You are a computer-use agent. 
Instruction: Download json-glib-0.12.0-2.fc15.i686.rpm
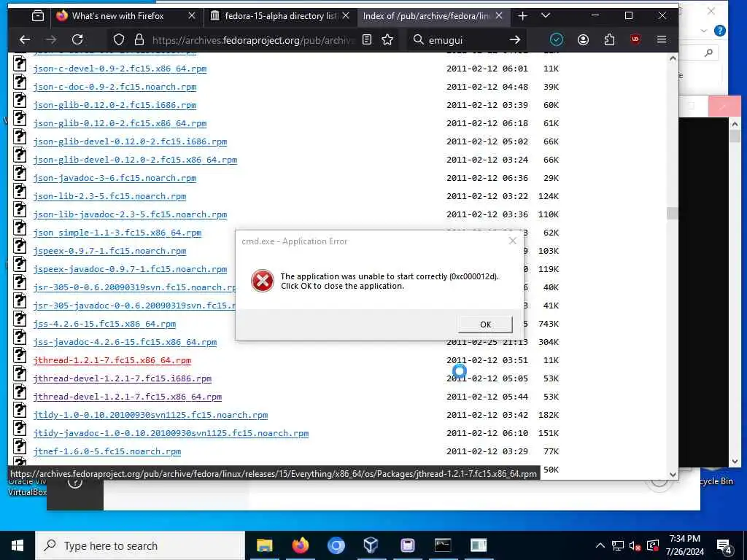pyautogui.click(x=115, y=105)
